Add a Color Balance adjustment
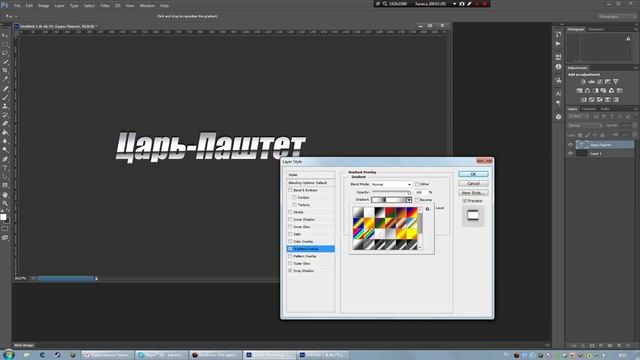 click(x=587, y=91)
